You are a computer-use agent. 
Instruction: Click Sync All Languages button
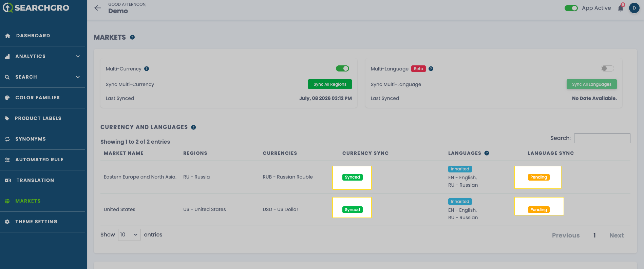pyautogui.click(x=591, y=84)
